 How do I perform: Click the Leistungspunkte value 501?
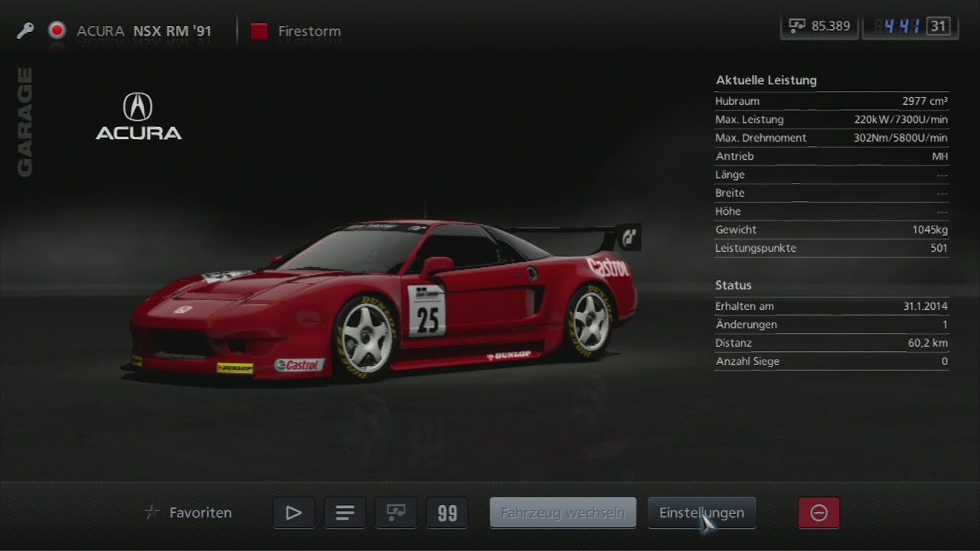tap(939, 248)
